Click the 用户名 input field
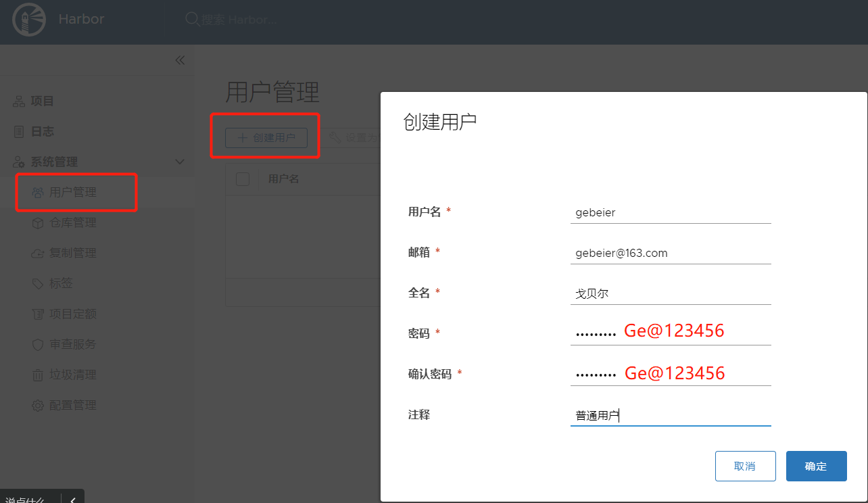 tap(671, 212)
